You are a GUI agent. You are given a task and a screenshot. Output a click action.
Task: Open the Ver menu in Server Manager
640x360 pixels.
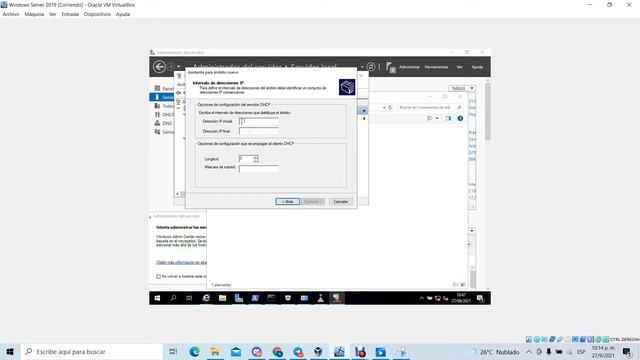click(459, 67)
